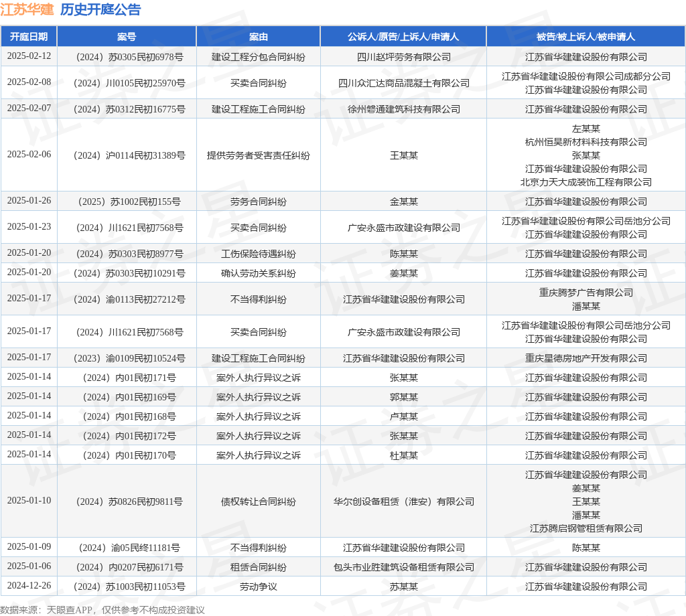Click case number (2024)苏0826民初9811号

click(x=129, y=502)
